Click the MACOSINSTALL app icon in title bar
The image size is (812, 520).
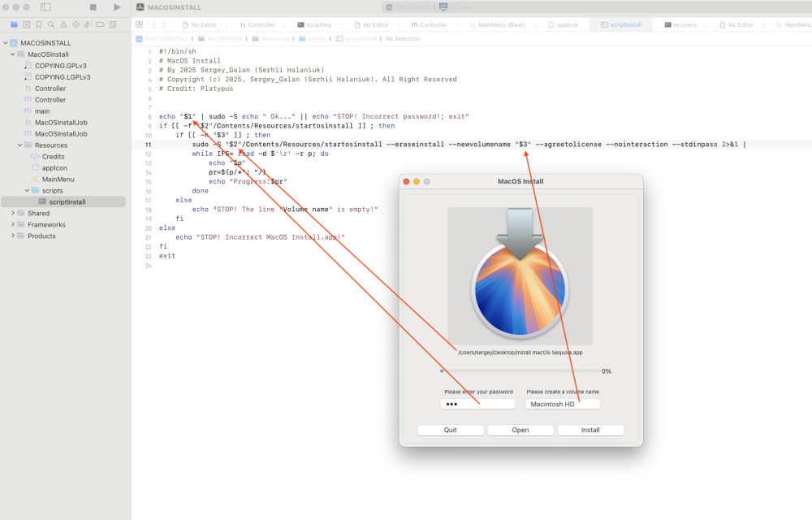click(140, 7)
